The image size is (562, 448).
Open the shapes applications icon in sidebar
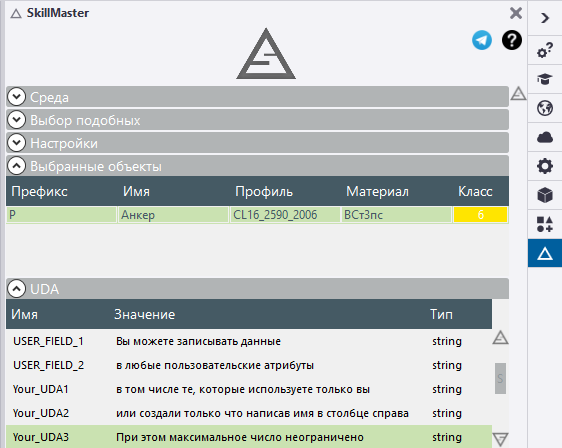click(x=545, y=224)
